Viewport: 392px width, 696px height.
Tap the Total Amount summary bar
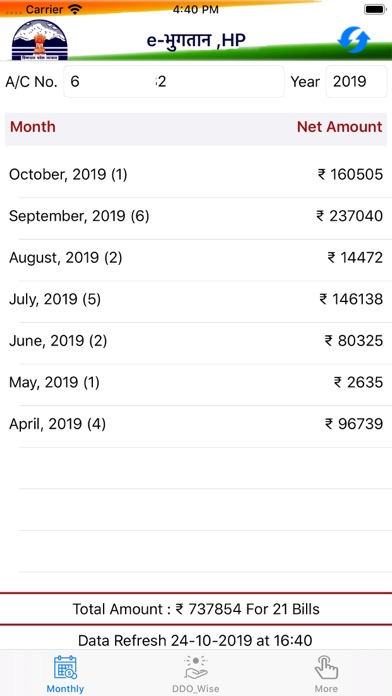(x=196, y=609)
